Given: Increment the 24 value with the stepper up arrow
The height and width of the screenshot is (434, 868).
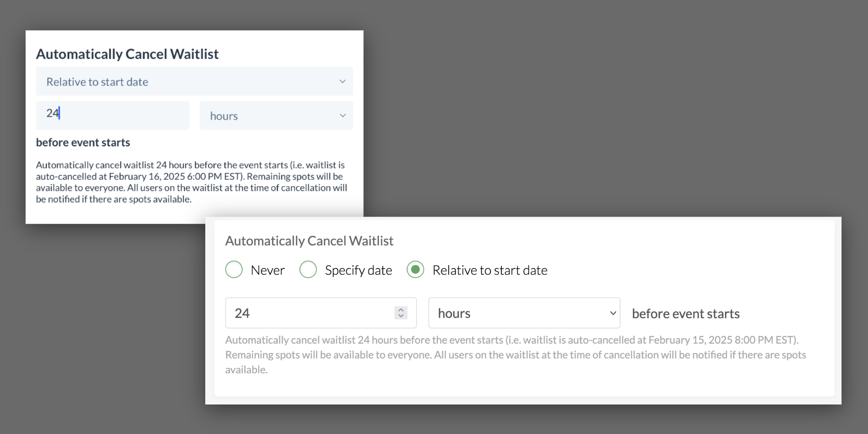Looking at the screenshot, I should click(401, 309).
